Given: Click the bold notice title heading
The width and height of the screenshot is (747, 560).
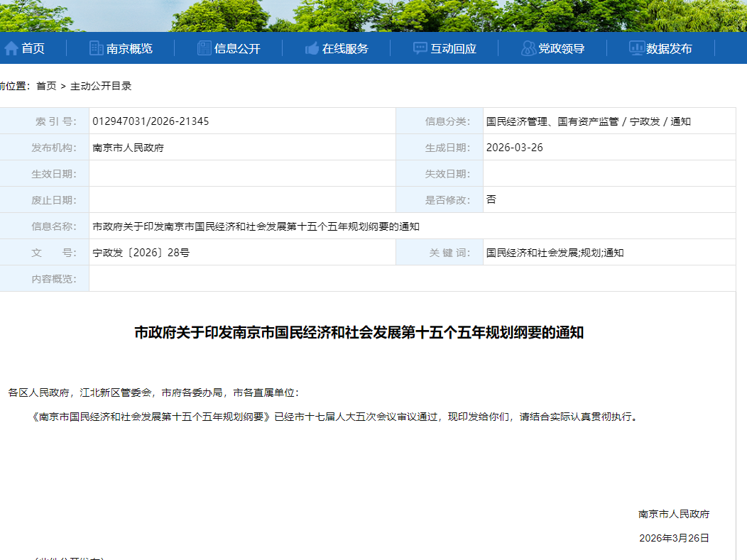Looking at the screenshot, I should [x=359, y=332].
